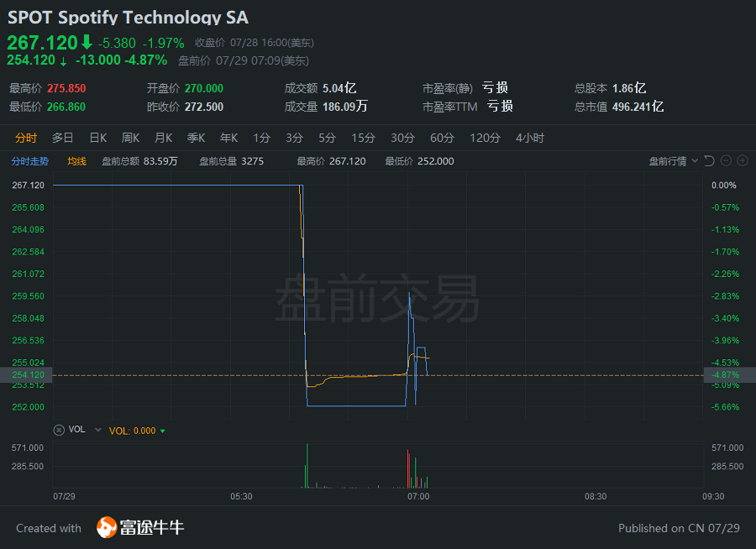Screen dimensions: 756x549
Task: Click the 总股本 1.86亿 value
Action: 629,88
